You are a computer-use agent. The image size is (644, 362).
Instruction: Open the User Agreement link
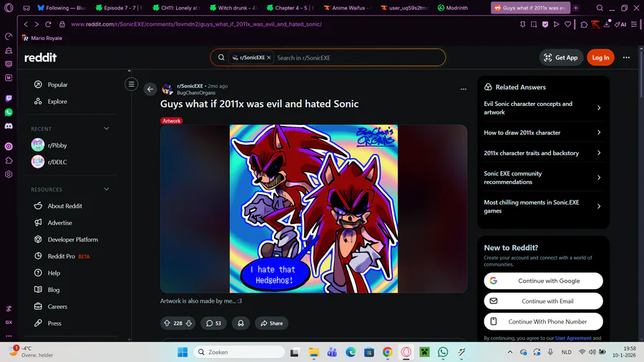tap(573, 338)
